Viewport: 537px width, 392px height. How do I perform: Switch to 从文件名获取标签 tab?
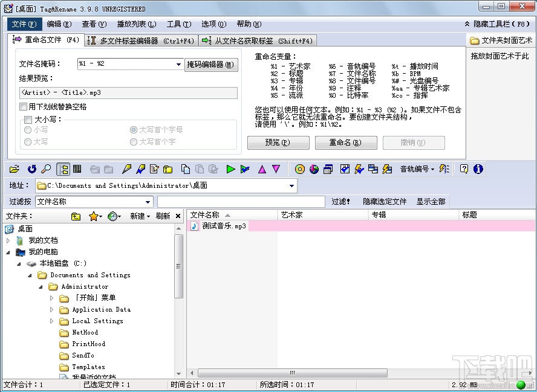257,40
